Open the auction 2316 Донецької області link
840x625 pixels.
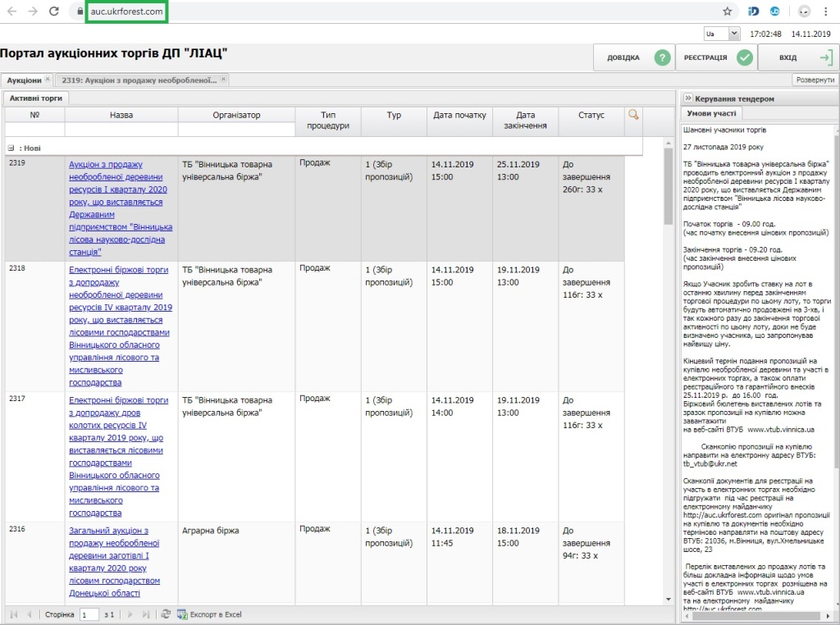(x=114, y=562)
